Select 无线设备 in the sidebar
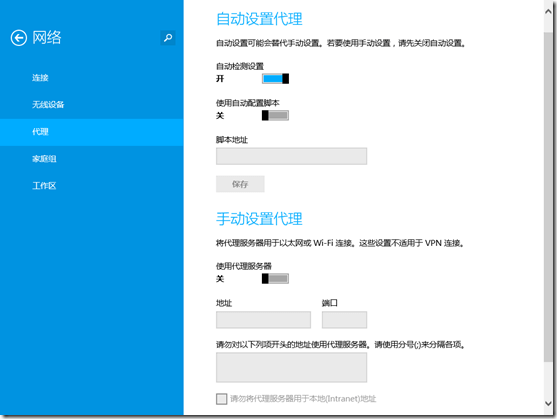Image resolution: width=557 pixels, height=419 pixels. coord(92,105)
